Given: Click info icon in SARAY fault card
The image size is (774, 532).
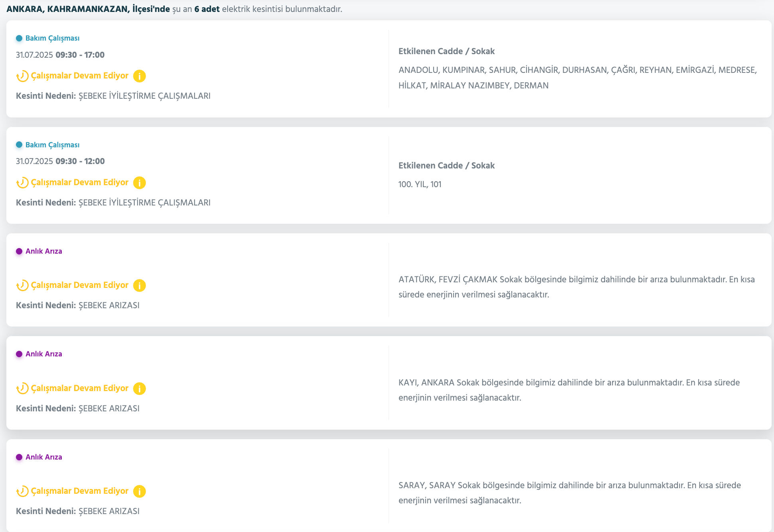Looking at the screenshot, I should tap(139, 491).
